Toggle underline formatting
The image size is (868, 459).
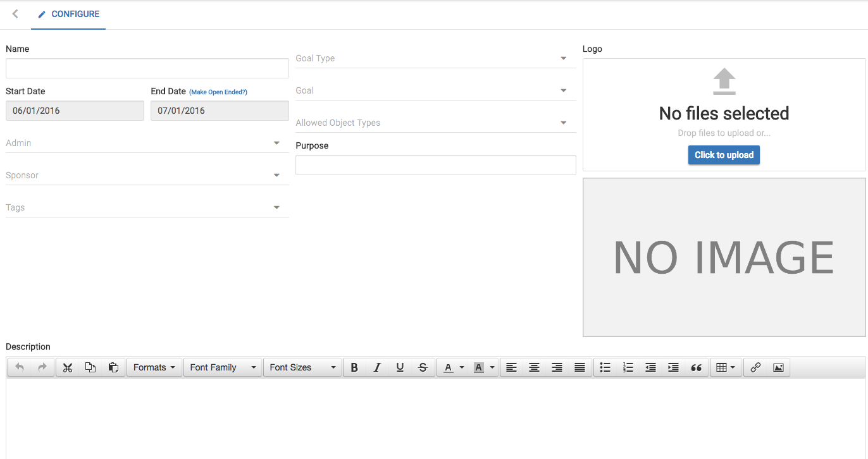(x=400, y=367)
